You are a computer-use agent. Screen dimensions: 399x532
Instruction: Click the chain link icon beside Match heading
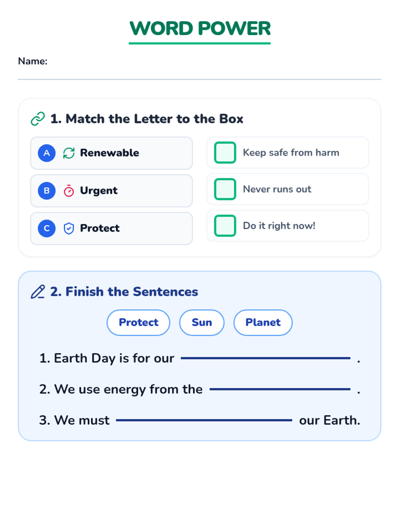[x=38, y=119]
